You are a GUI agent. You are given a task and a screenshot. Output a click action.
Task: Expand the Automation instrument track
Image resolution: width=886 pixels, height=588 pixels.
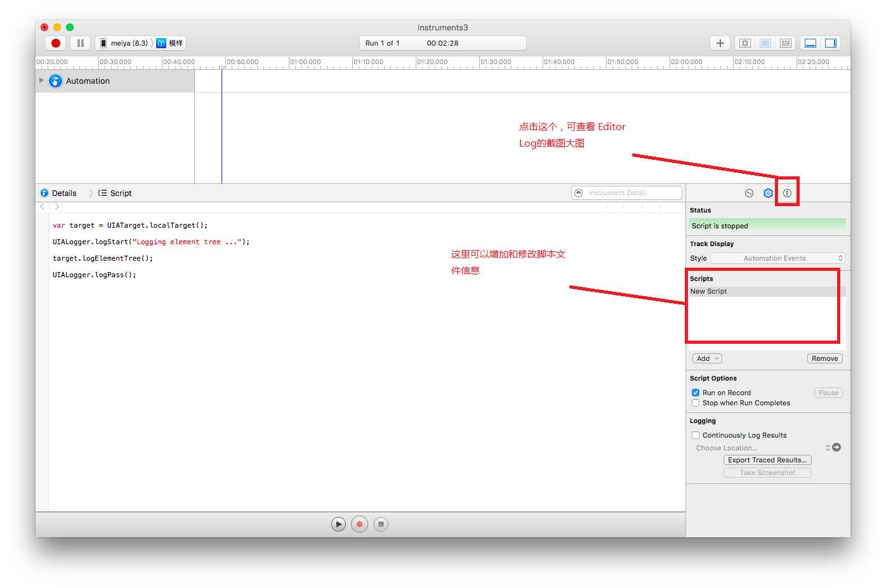(41, 81)
